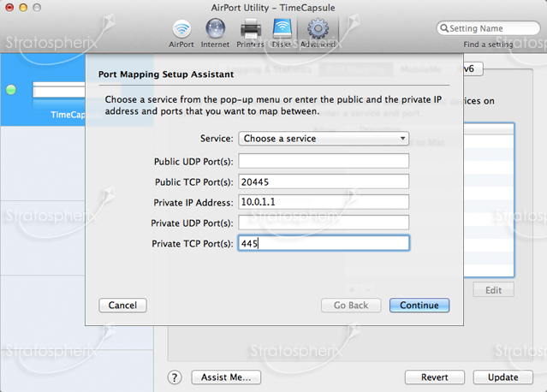Open the AirPort toolbar section
The image size is (547, 392).
pyautogui.click(x=181, y=33)
